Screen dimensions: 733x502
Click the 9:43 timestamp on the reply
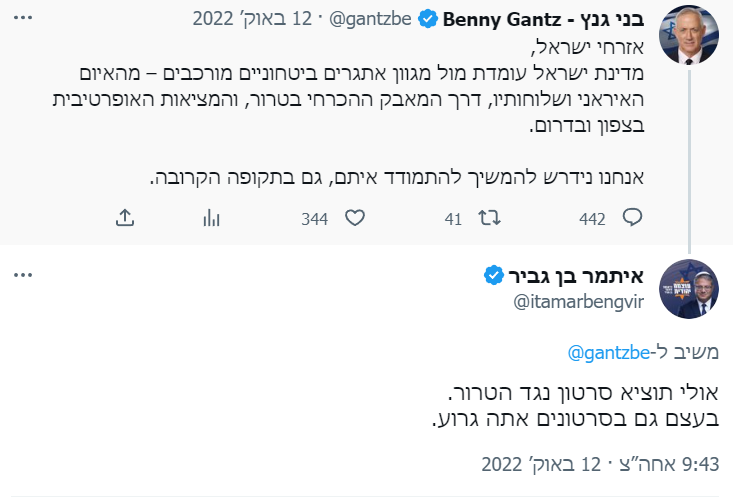[607, 465]
